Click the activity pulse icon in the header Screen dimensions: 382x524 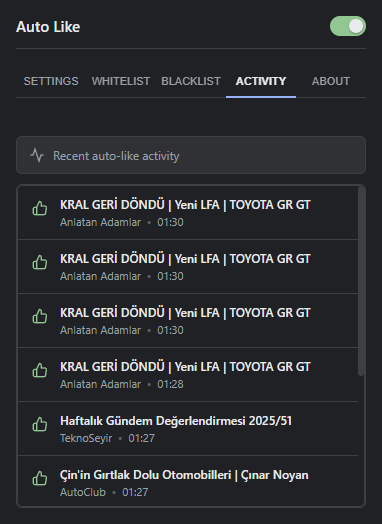click(x=37, y=155)
